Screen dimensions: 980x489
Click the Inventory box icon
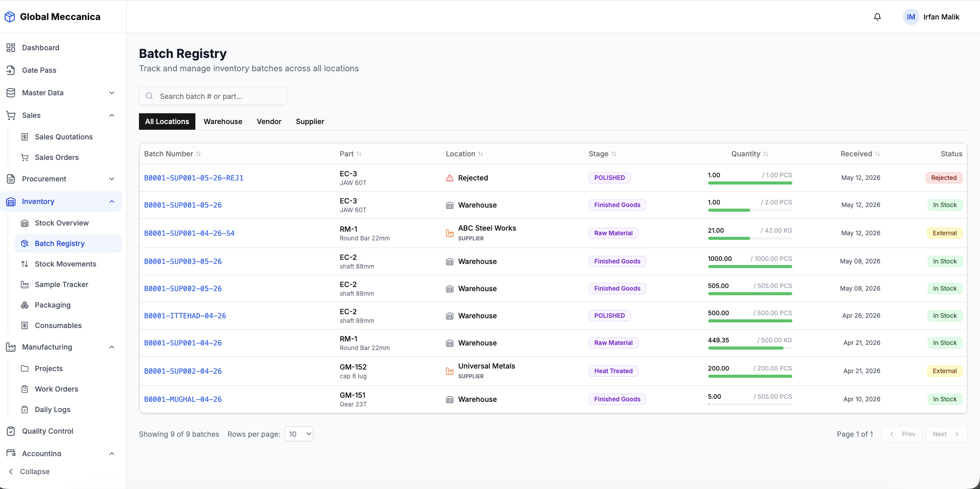tap(11, 201)
